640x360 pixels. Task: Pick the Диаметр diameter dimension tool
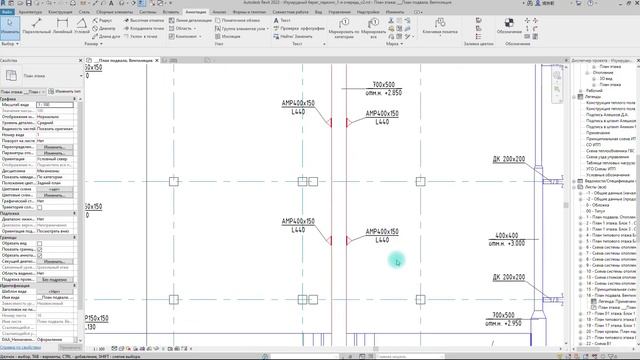104,28
